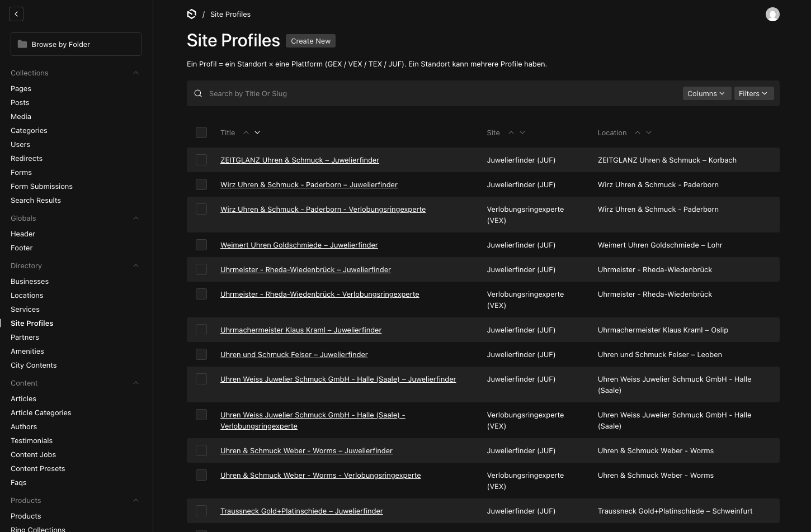The height and width of the screenshot is (532, 811).
Task: Go to Pages in sidebar
Action: (x=21, y=88)
